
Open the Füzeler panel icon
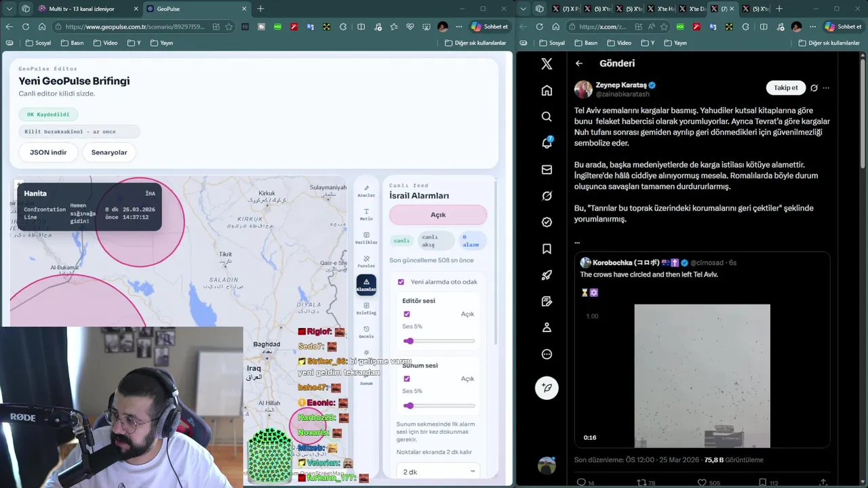(x=366, y=262)
